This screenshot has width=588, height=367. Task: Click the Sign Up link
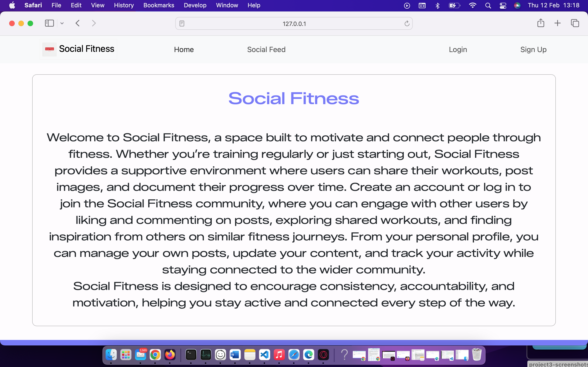(533, 49)
